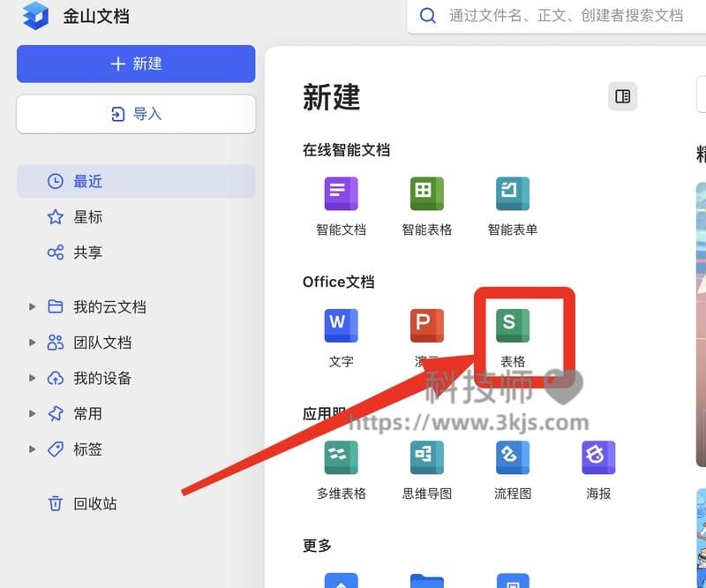Expand the 常用 tree arrow
The width and height of the screenshot is (706, 588).
pos(32,413)
